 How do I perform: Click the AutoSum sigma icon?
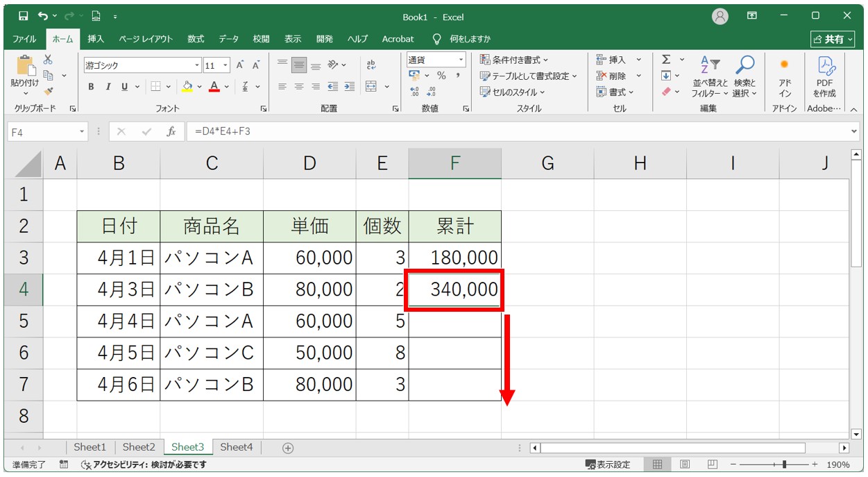(x=666, y=60)
